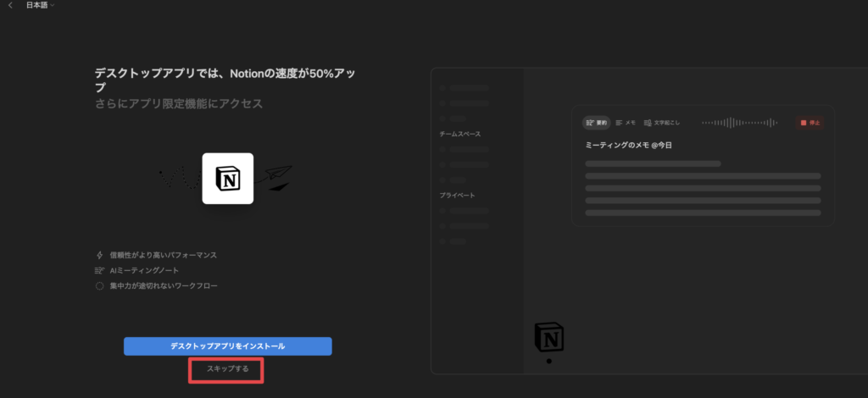The height and width of the screenshot is (398, 868).
Task: Click the red 停止 button
Action: click(x=810, y=123)
